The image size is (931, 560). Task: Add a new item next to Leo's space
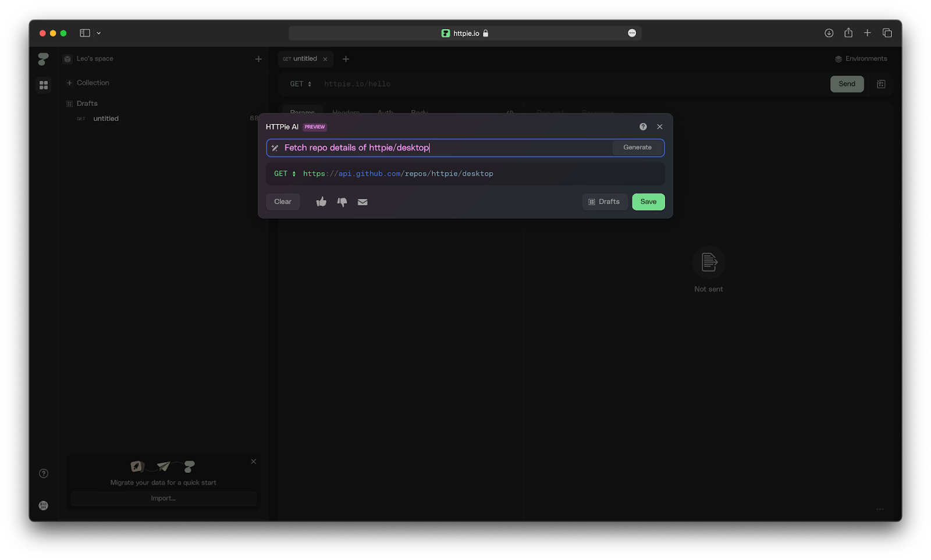tap(258, 59)
